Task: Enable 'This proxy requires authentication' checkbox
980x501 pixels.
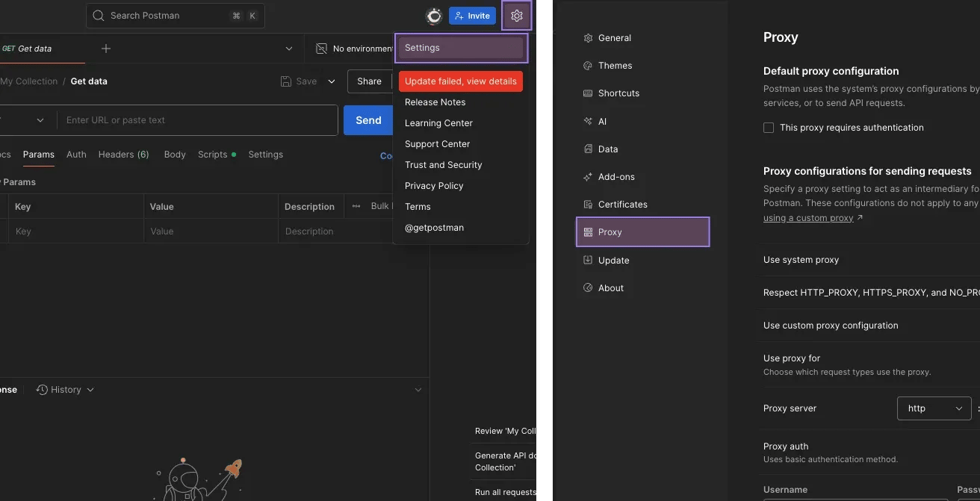Action: tap(769, 128)
